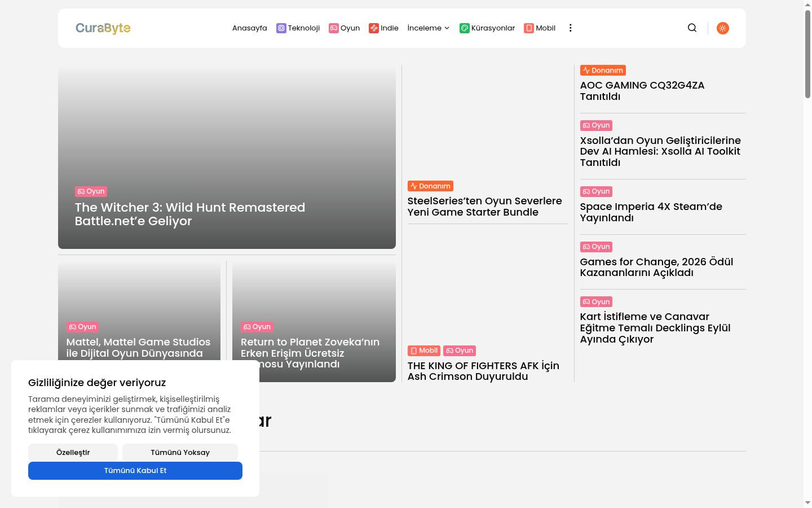This screenshot has height=508, width=812.
Task: Open Decklings Eylül Ayında Çıkıyor article
Action: [655, 328]
